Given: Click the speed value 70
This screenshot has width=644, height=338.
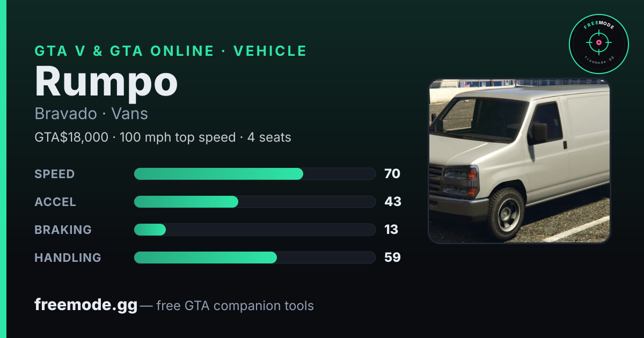Looking at the screenshot, I should click(392, 174).
